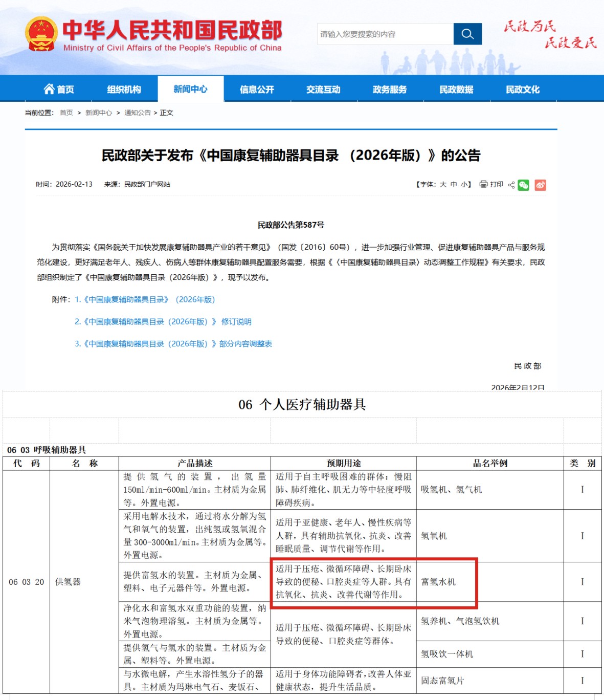Click into the site search input field
This screenshot has height=700, width=604.
coord(385,34)
